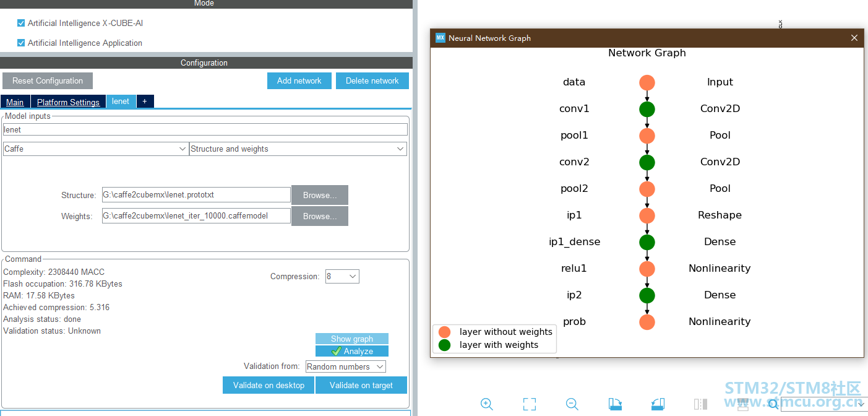868x416 pixels.
Task: Click the data Input node in graph
Action: [647, 82]
